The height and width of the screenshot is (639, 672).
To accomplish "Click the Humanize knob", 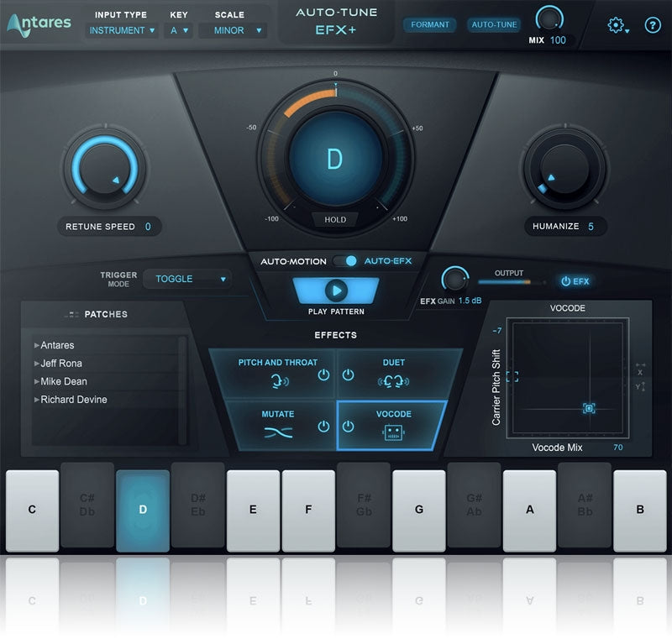I will tap(564, 168).
